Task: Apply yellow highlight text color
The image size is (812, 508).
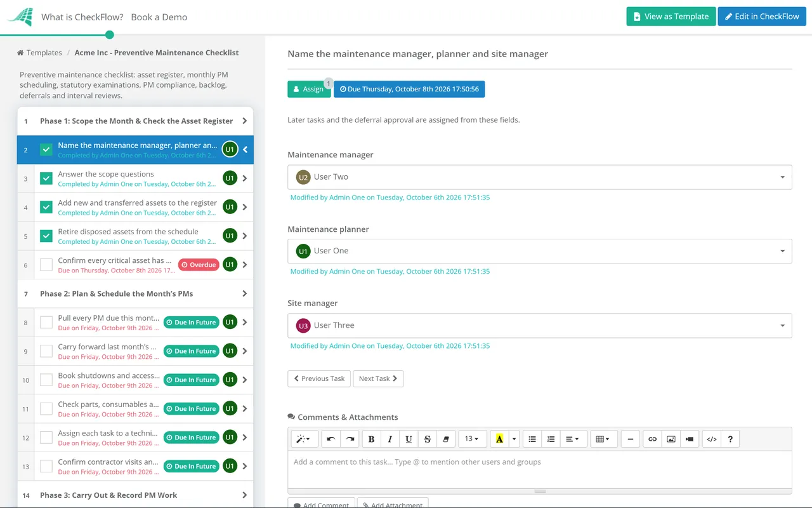Action: coord(499,439)
